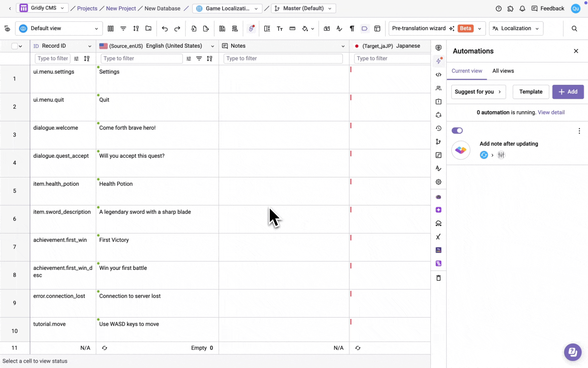
Task: Open the search magnifier icon
Action: coord(574,29)
